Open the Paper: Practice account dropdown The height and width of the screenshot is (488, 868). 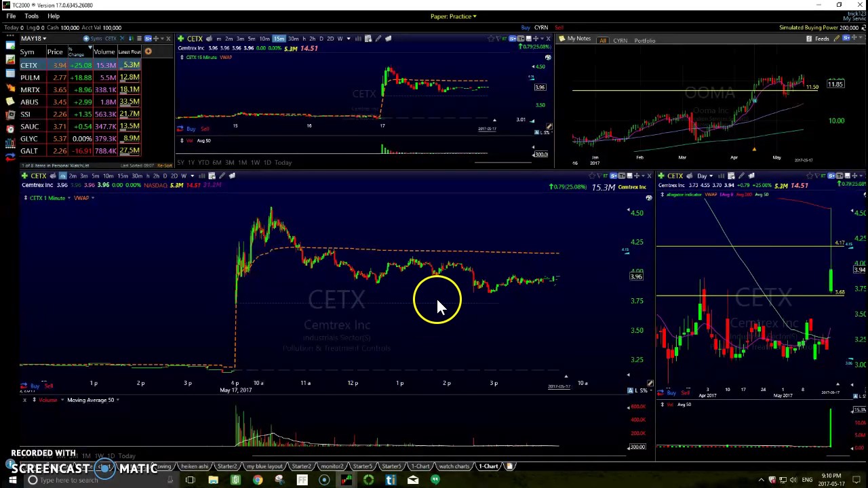453,16
